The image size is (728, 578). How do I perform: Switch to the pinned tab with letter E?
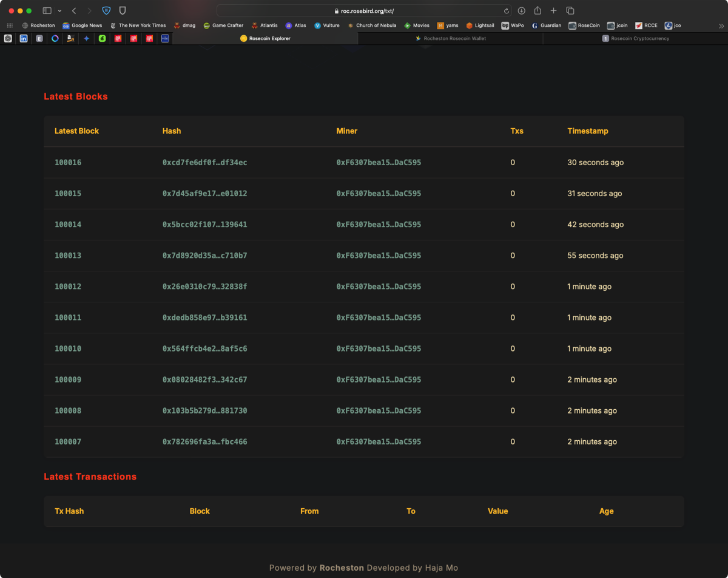point(39,38)
